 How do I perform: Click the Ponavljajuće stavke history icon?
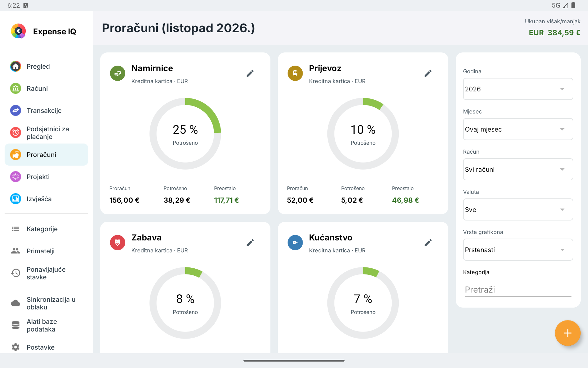pos(16,273)
